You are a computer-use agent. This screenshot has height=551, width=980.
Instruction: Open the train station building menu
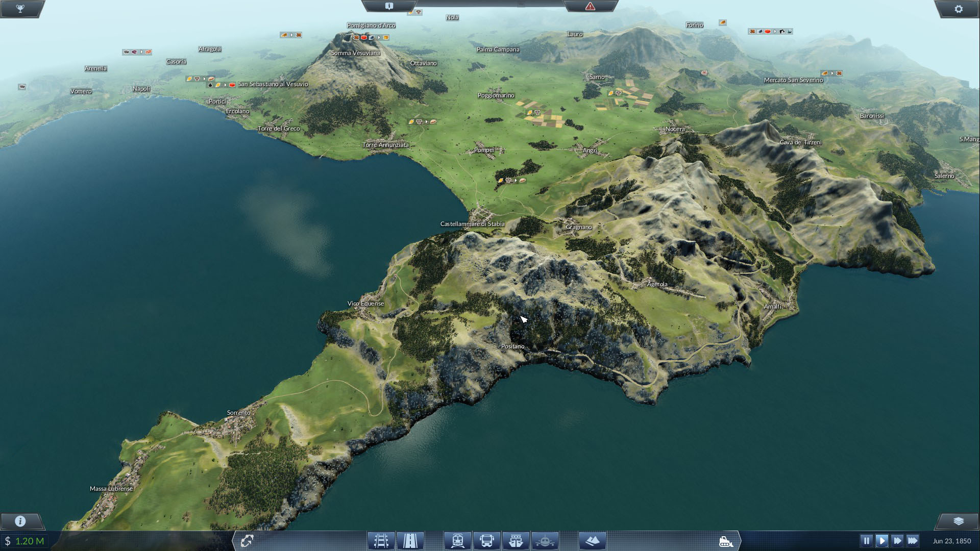[457, 540]
